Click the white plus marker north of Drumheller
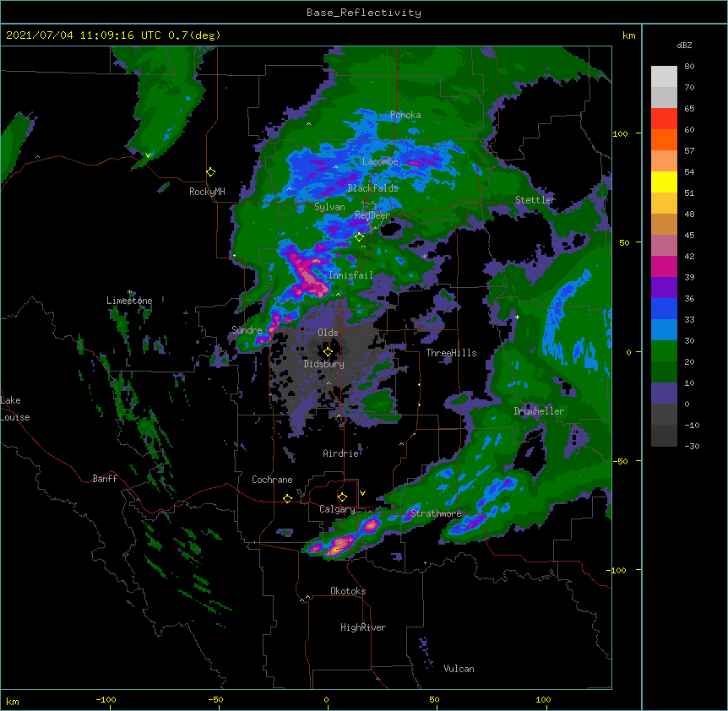 tap(517, 317)
